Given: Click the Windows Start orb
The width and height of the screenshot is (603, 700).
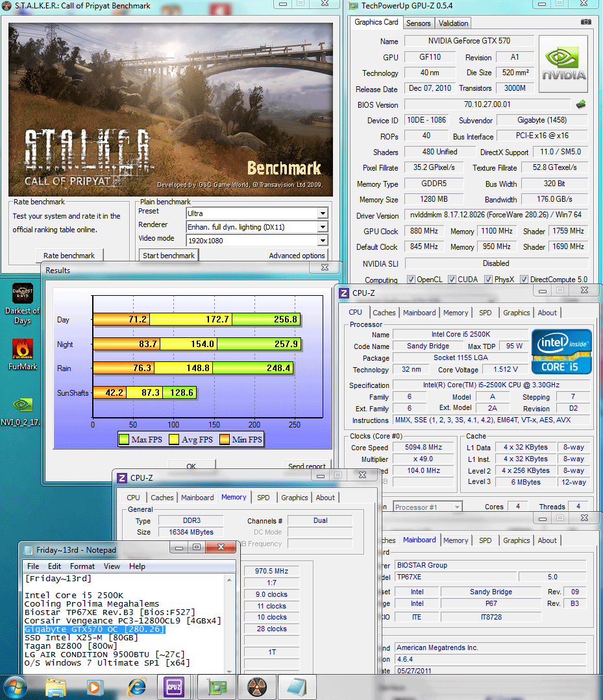Looking at the screenshot, I should pos(15,687).
